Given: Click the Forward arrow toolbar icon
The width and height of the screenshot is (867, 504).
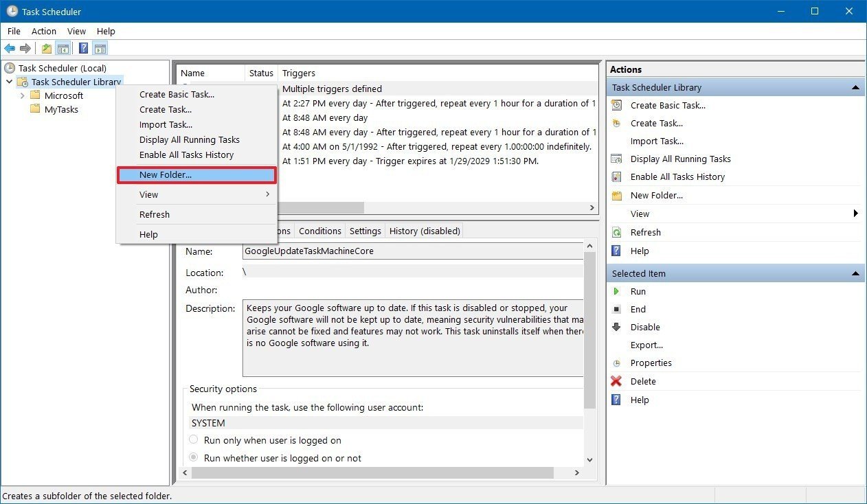Looking at the screenshot, I should [25, 48].
